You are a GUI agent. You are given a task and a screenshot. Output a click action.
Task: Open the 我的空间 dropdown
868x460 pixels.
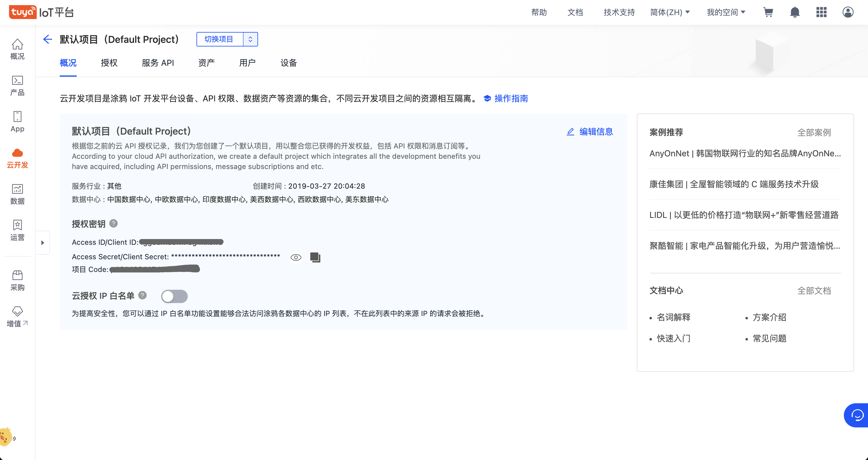(x=726, y=12)
